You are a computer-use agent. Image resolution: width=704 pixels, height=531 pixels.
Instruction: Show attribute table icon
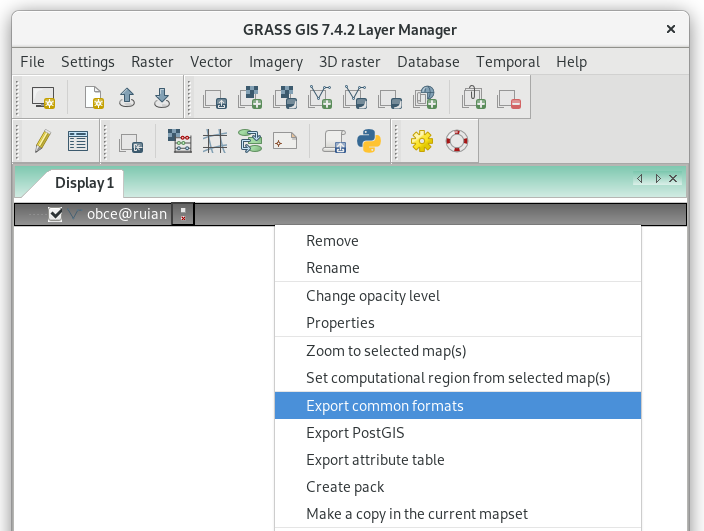pyautogui.click(x=78, y=141)
